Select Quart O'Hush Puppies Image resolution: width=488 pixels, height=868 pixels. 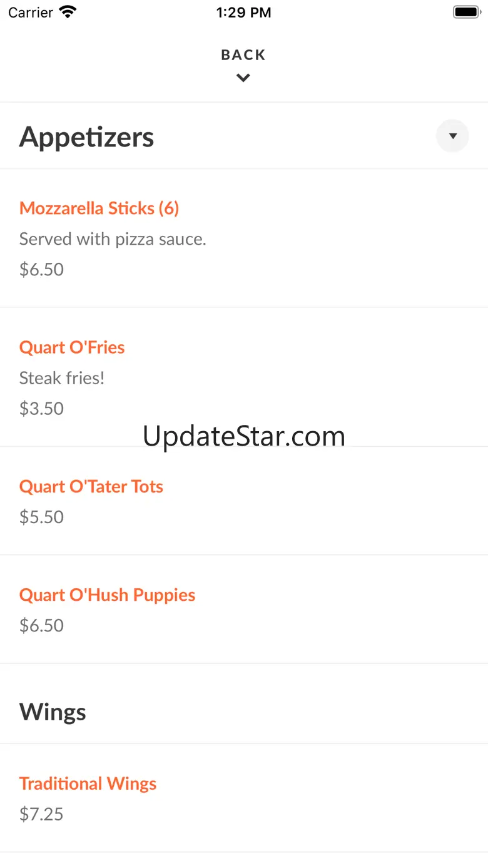tap(107, 595)
